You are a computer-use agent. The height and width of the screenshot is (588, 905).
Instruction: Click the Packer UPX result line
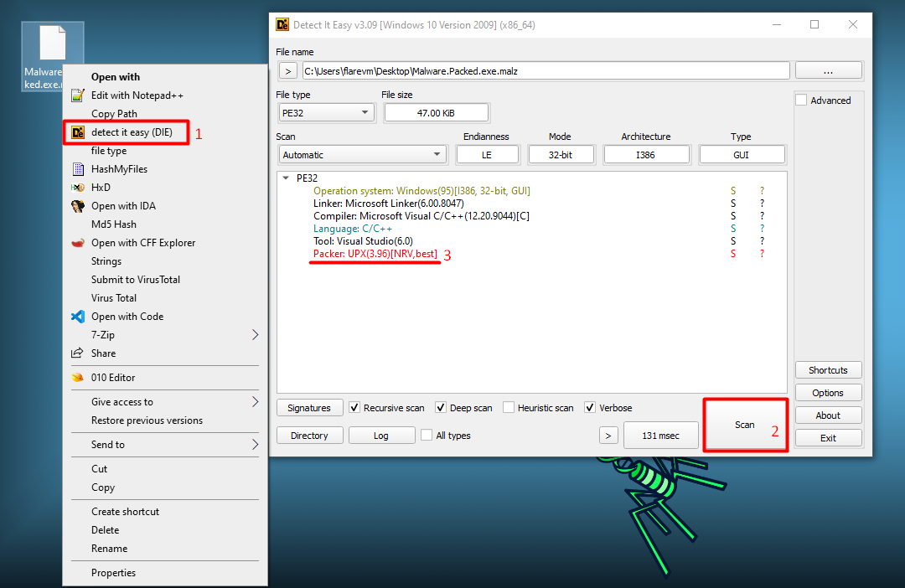375,254
